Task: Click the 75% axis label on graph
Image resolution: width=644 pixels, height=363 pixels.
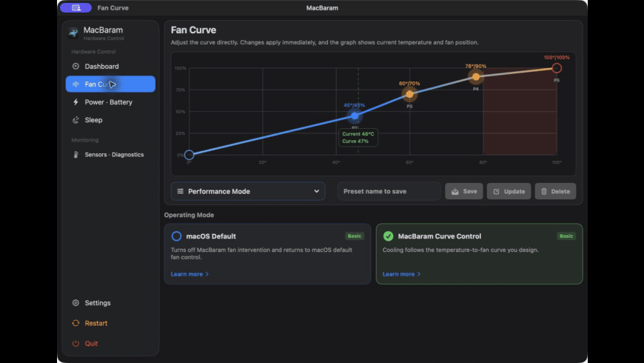Action: 181,90
